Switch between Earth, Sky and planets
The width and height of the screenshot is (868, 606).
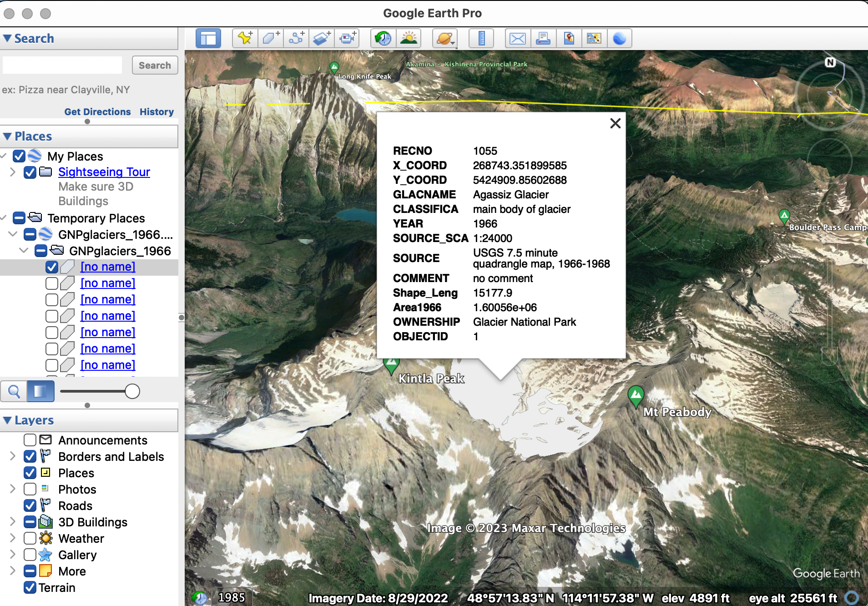point(445,38)
